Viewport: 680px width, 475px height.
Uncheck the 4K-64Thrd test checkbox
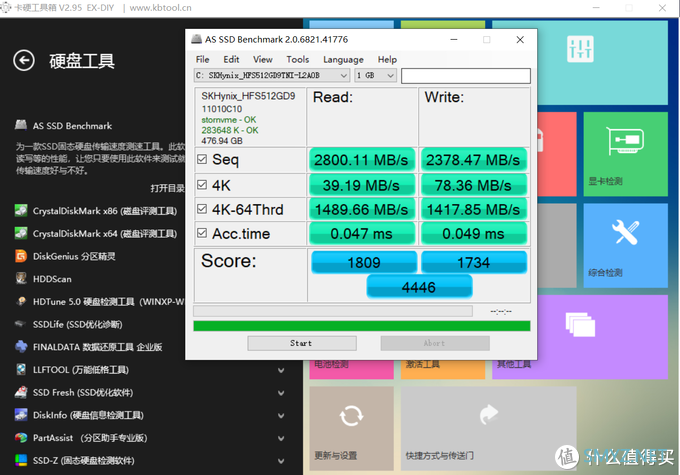point(202,209)
